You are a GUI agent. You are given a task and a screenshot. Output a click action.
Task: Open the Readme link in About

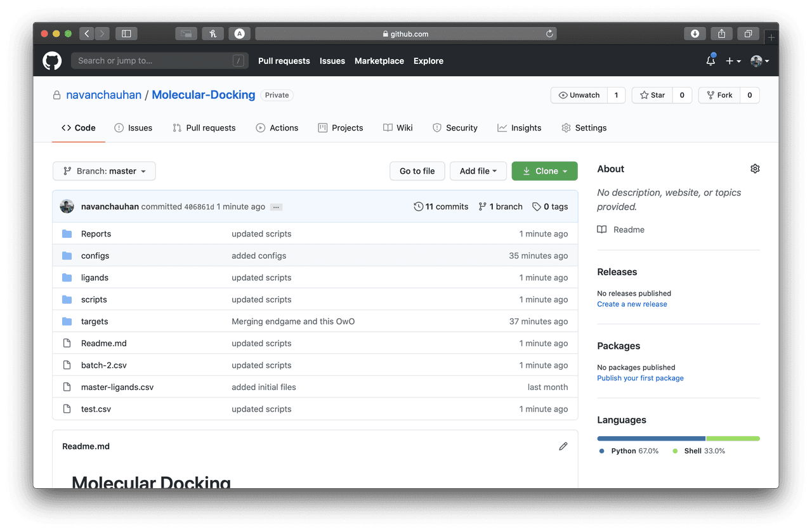coord(621,230)
